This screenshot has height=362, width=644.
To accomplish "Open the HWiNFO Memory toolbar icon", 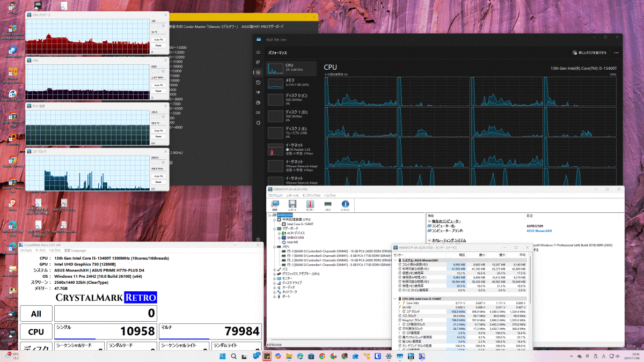I will pos(327,204).
